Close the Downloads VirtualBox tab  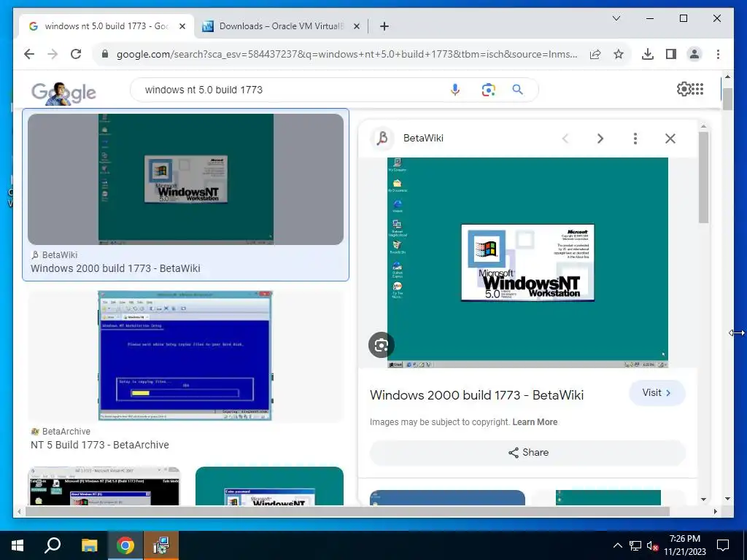[x=356, y=26]
